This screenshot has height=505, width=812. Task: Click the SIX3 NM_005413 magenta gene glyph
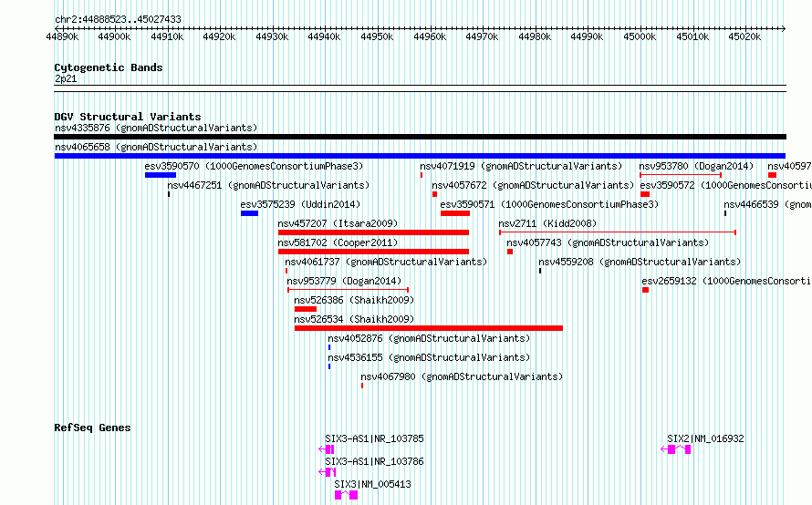(346, 495)
